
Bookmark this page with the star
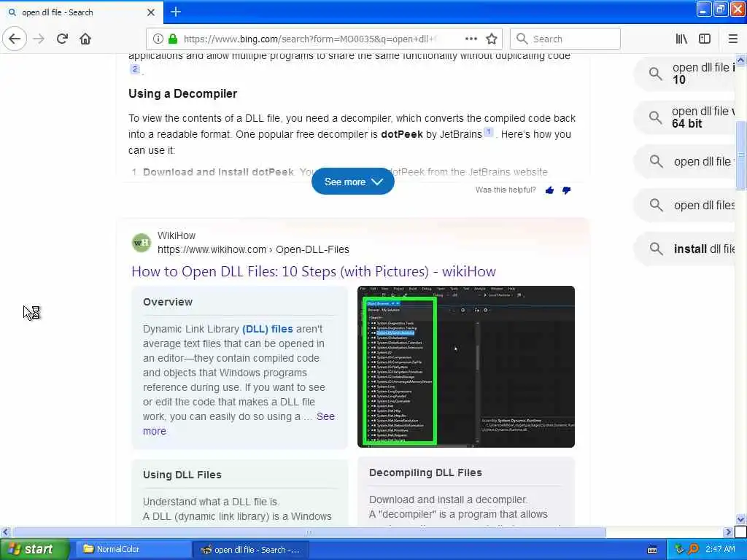coord(492,39)
